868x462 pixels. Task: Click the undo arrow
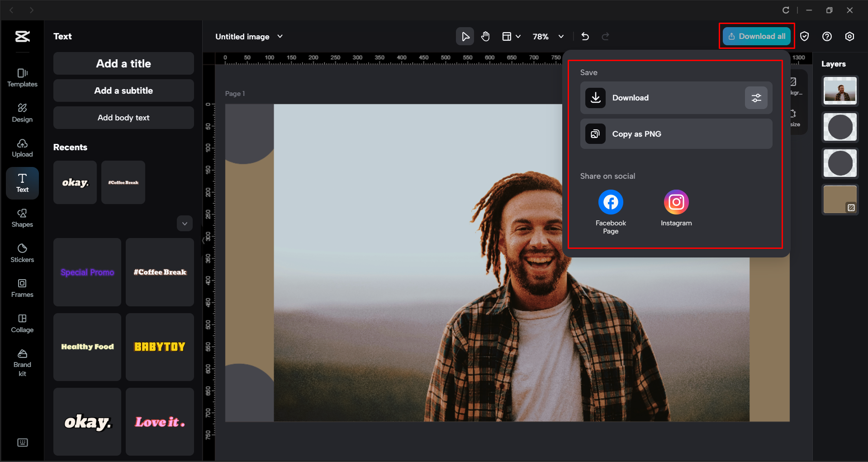[585, 37]
